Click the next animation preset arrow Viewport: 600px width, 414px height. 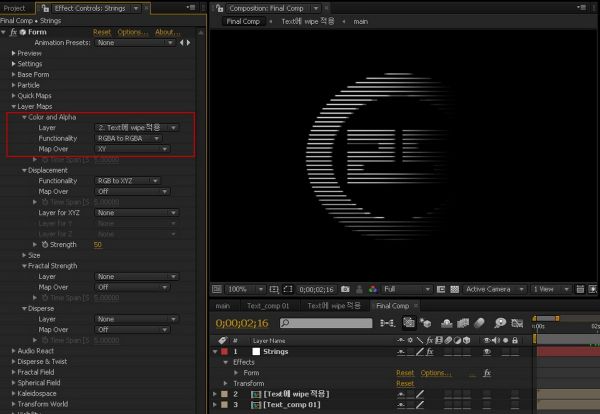(188, 42)
